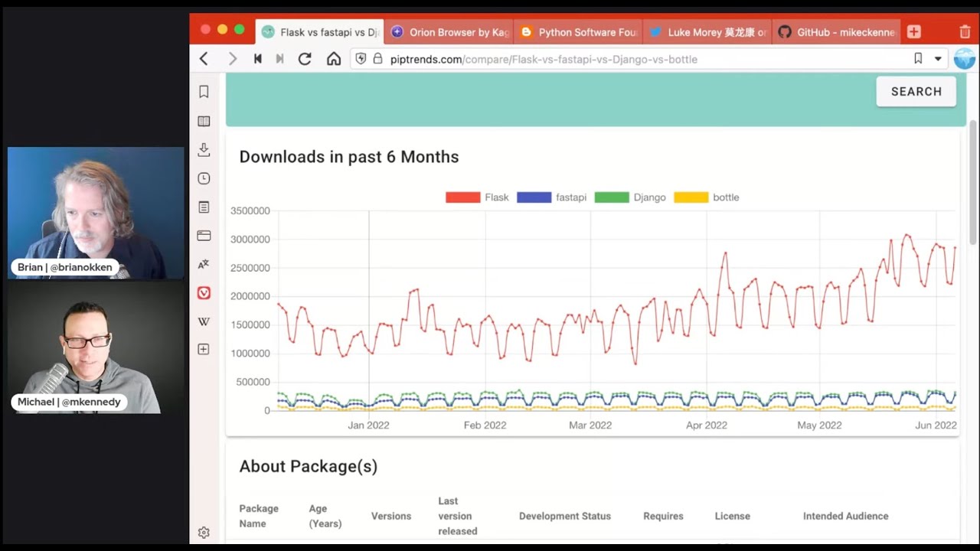The width and height of the screenshot is (980, 551).
Task: Open the Vivaldi web panel
Action: tap(204, 293)
